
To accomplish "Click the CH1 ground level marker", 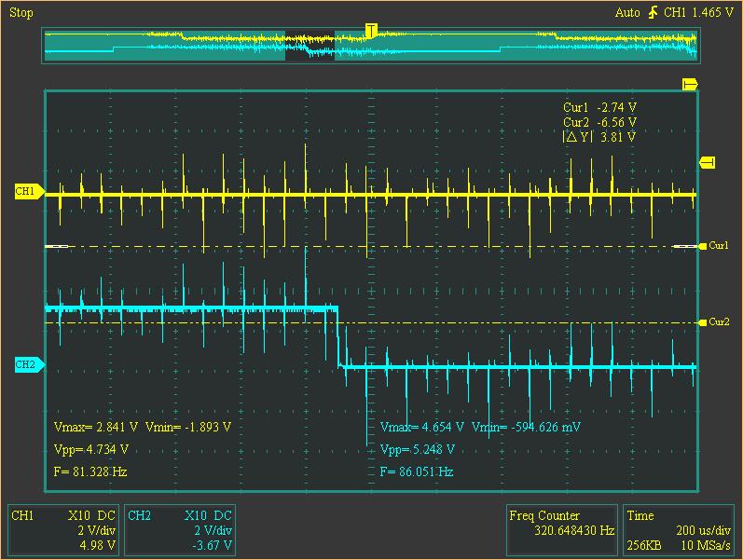I will click(x=28, y=191).
